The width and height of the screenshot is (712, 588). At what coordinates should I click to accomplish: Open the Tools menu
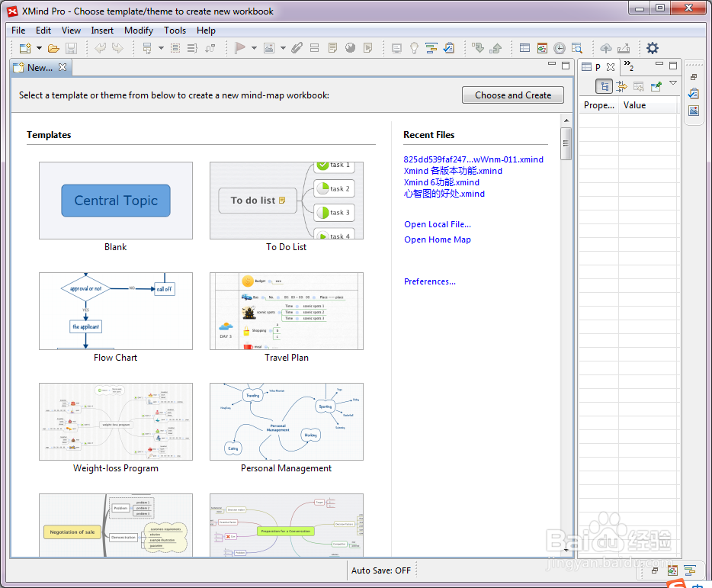click(175, 31)
